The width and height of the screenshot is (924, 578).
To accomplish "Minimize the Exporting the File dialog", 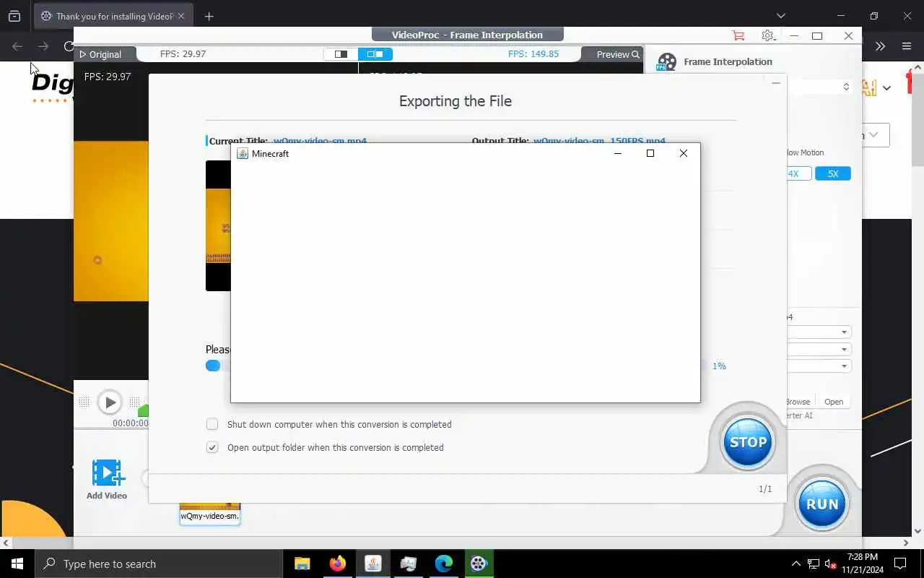I will coord(775,83).
